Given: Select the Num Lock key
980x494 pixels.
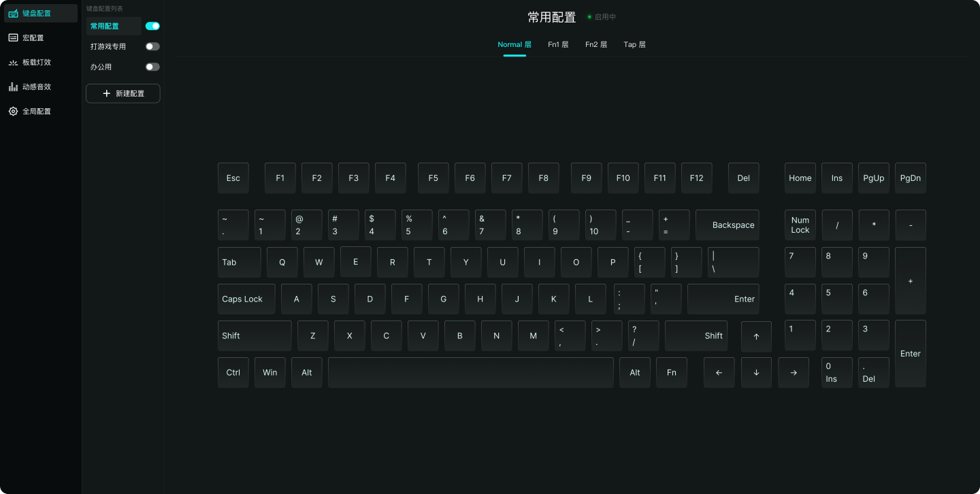Looking at the screenshot, I should pyautogui.click(x=800, y=225).
